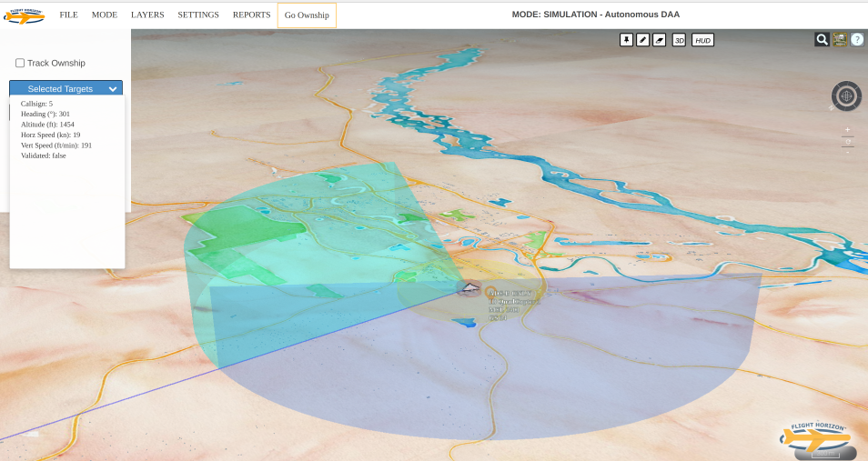
Task: Open the map search magnifier
Action: coord(822,39)
